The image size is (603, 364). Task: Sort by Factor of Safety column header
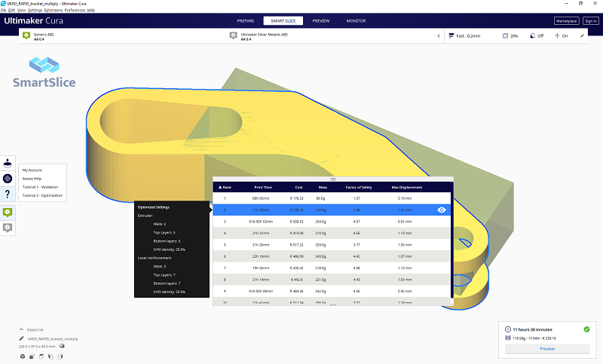[359, 187]
